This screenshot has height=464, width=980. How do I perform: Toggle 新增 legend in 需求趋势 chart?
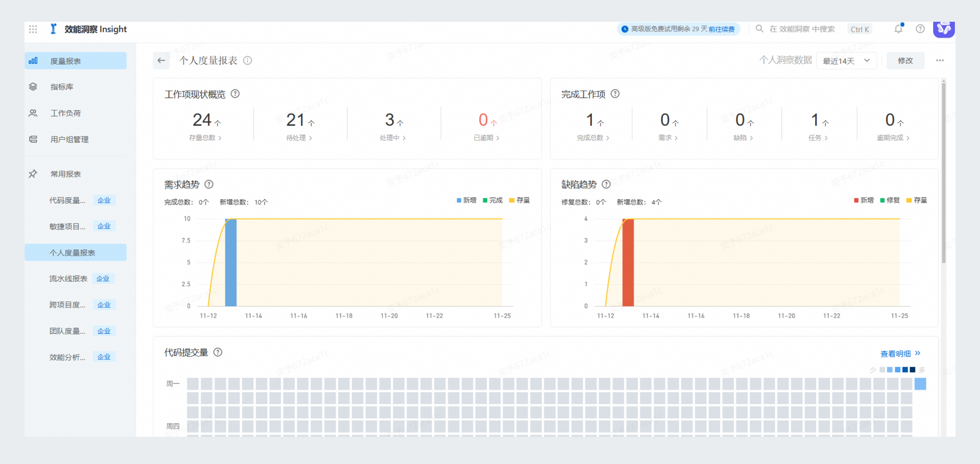coord(467,200)
